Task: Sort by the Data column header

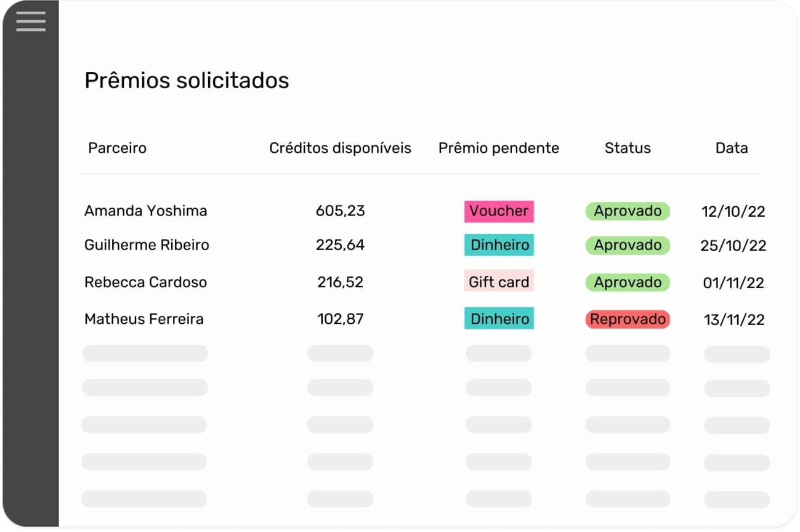Action: [x=731, y=148]
